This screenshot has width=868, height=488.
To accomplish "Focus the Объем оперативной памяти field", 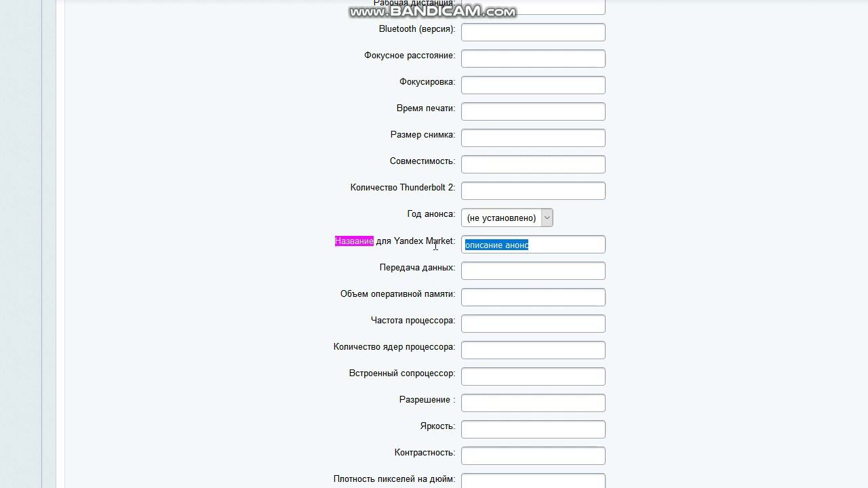I will pos(533,297).
